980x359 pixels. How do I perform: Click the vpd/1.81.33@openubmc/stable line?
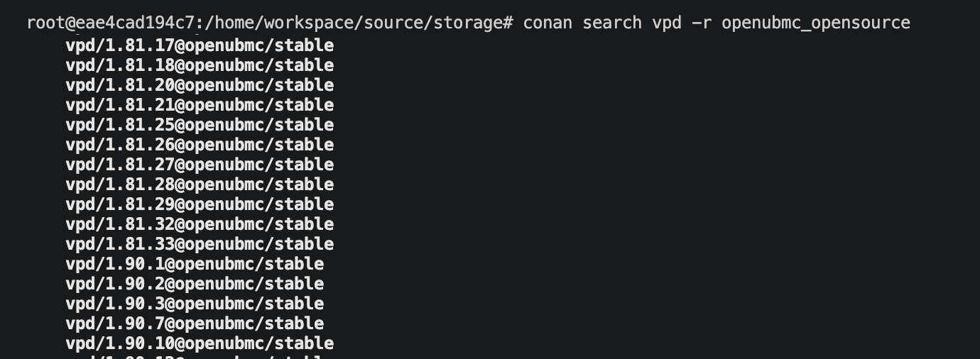(200, 245)
